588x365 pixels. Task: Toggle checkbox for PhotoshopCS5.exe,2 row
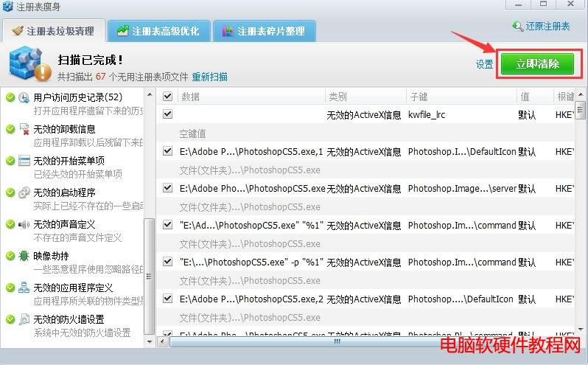point(167,299)
